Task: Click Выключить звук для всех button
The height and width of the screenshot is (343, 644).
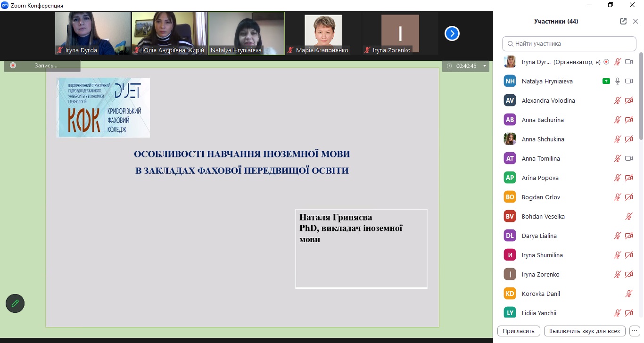Action: coord(585,331)
